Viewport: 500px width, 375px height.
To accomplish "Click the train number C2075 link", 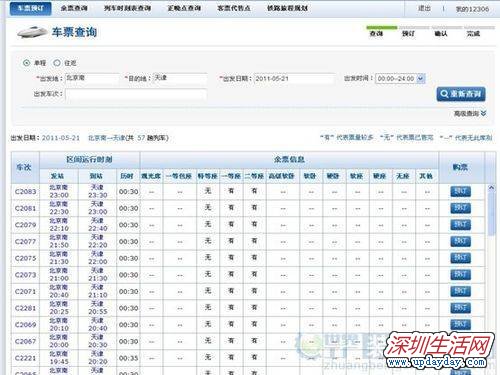I will tap(25, 258).
